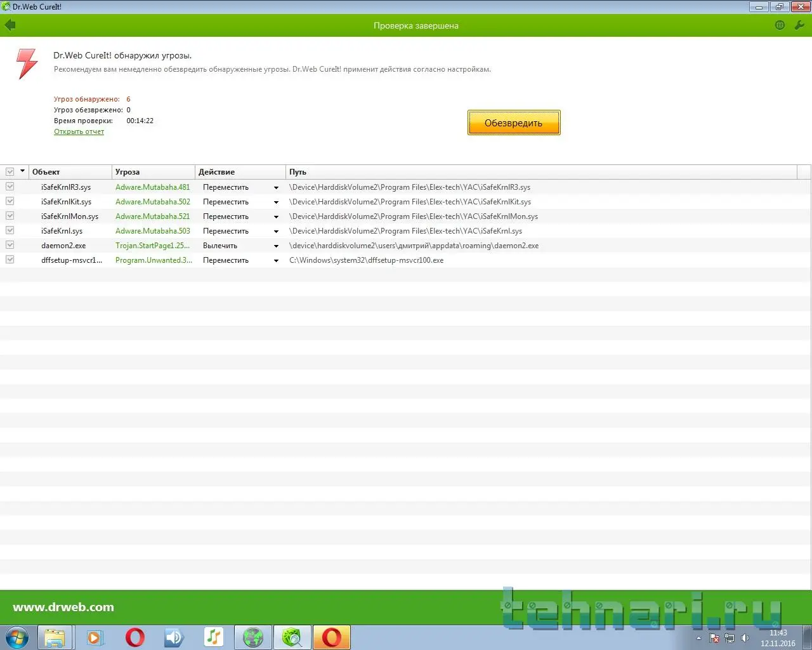Open File Explorer from the taskbar

pos(55,637)
